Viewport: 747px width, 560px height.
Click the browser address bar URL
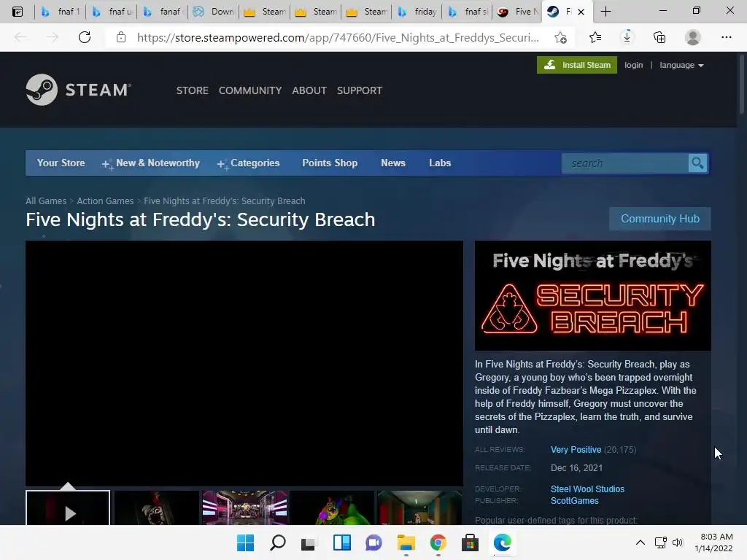tap(338, 37)
